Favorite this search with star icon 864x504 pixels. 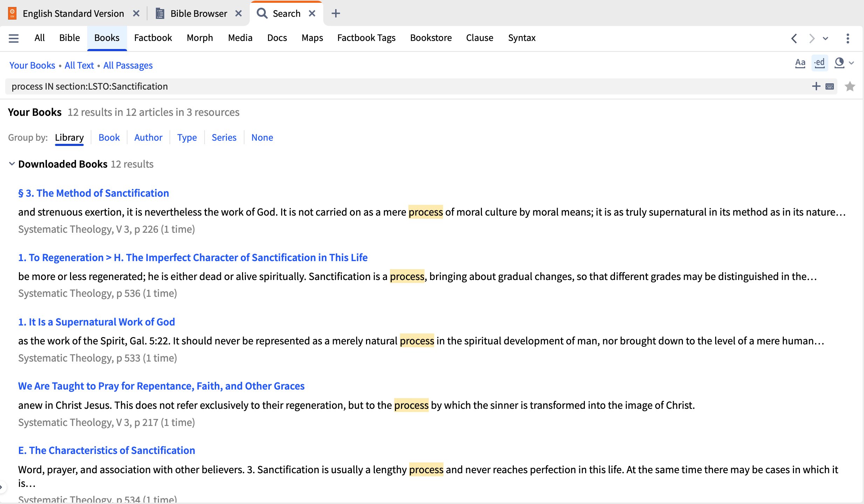pyautogui.click(x=850, y=86)
